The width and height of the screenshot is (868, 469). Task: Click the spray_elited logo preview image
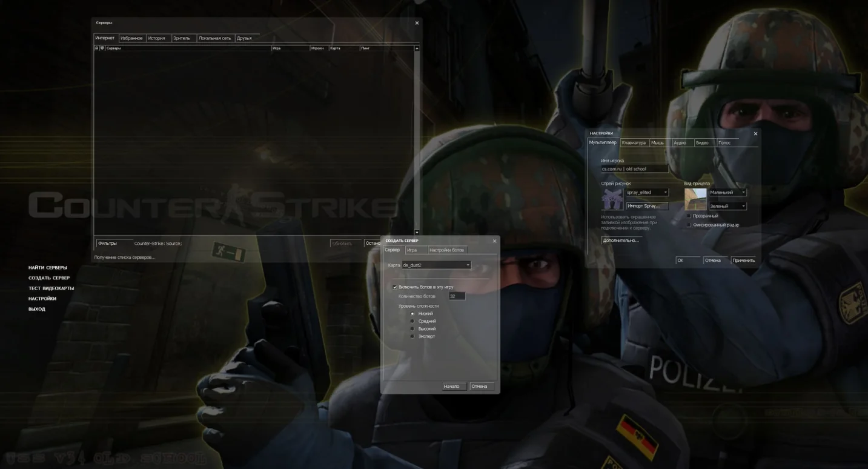(612, 199)
